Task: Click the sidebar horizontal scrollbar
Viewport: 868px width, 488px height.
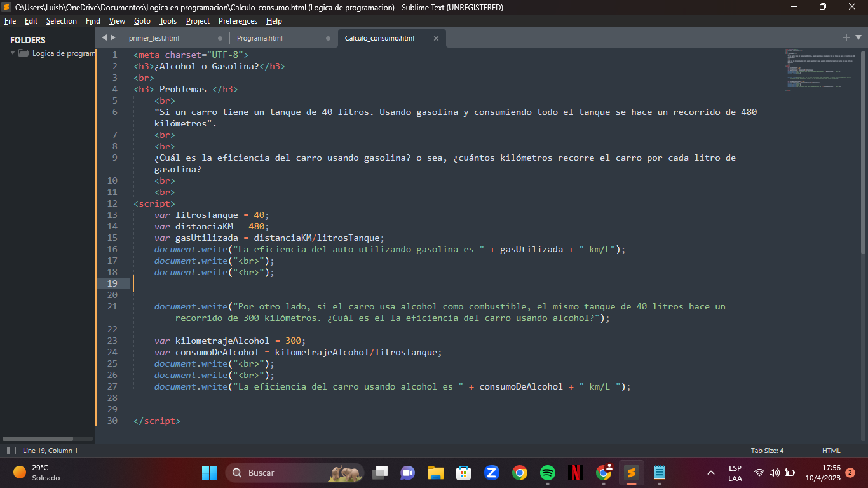Action: [38, 438]
